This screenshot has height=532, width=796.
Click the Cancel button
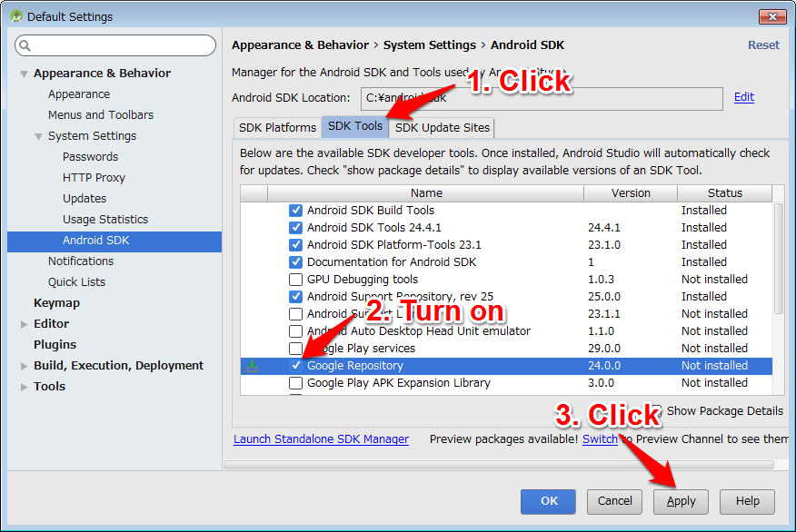[615, 501]
